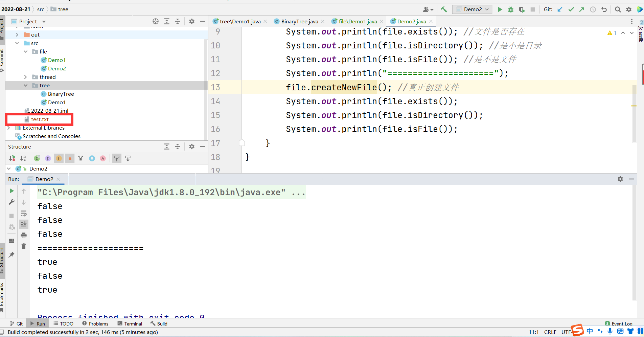Open editor tabs overflow menu
Image resolution: width=644 pixels, height=337 pixels.
click(x=632, y=21)
